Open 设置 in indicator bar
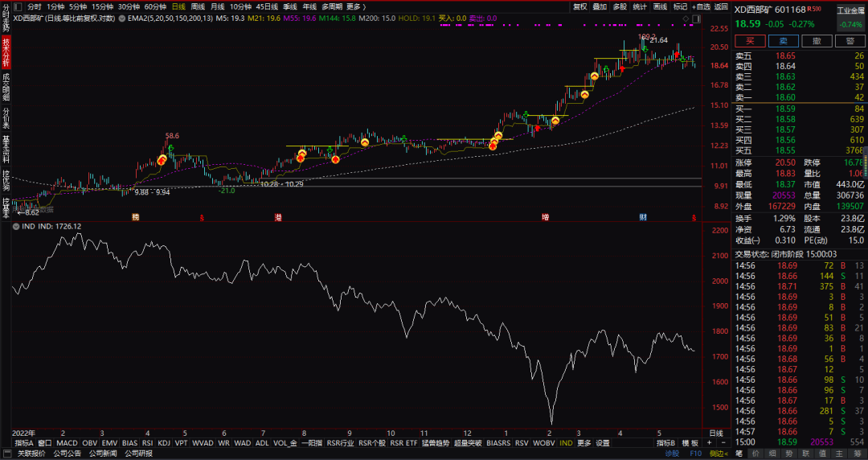This screenshot has height=460, width=868. coord(603,443)
